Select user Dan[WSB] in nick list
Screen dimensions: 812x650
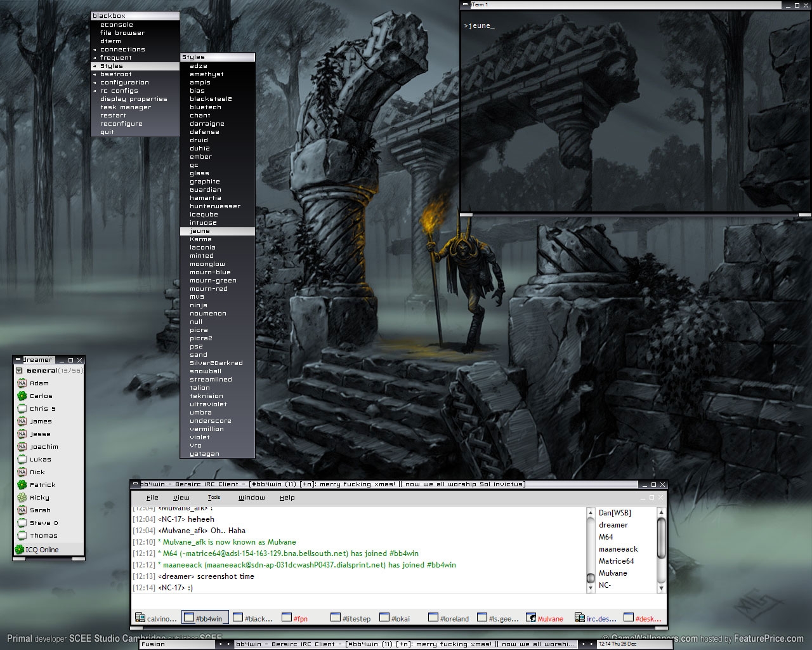tap(615, 513)
